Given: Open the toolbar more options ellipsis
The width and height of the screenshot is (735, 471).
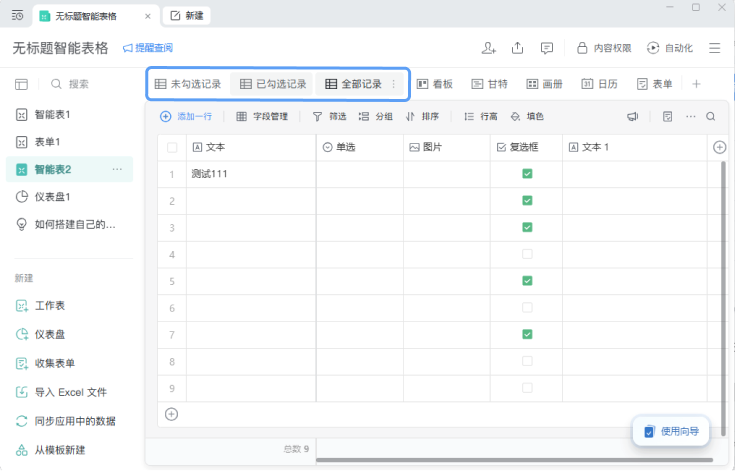Looking at the screenshot, I should coord(690,116).
